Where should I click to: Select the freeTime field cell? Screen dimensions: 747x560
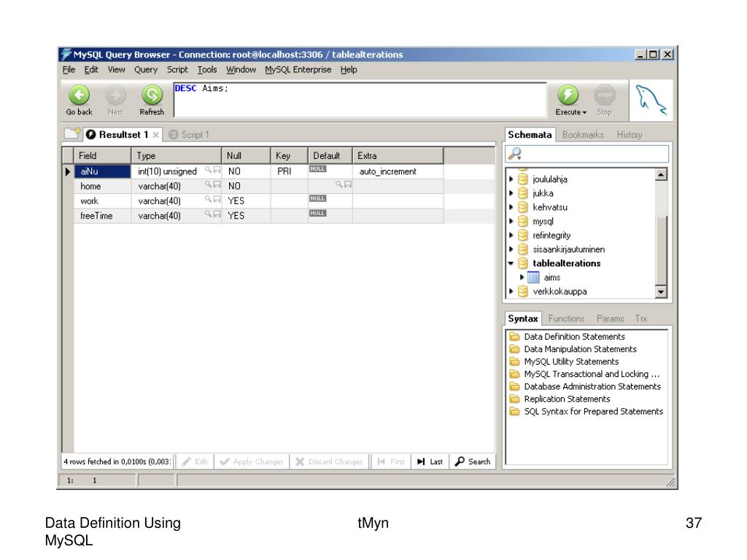[x=102, y=216]
